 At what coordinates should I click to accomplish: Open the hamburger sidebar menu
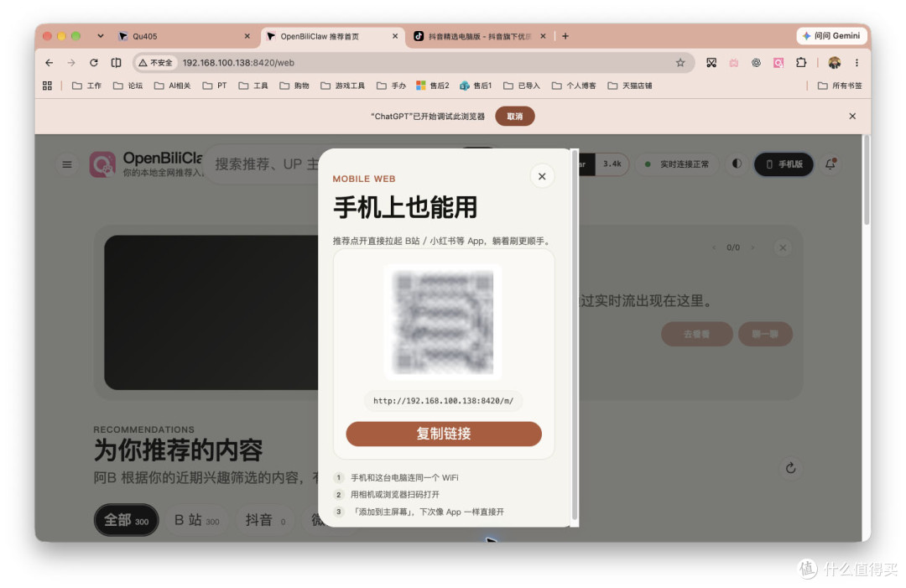click(67, 164)
